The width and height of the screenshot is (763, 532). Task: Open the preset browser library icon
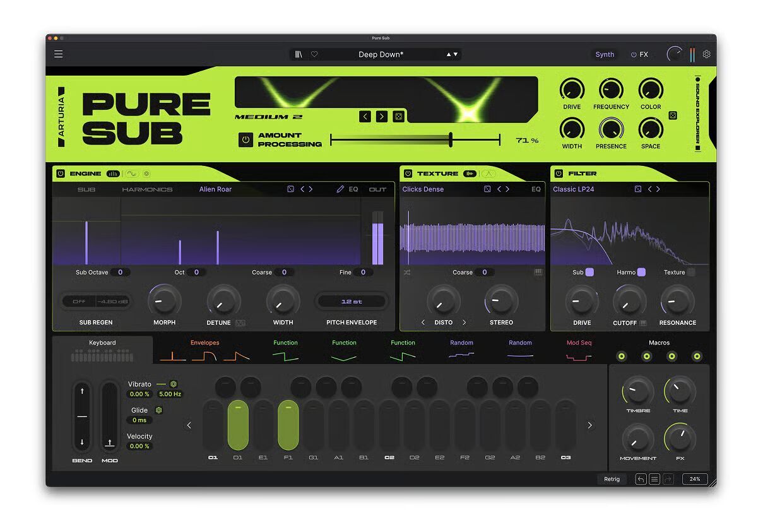coord(299,54)
